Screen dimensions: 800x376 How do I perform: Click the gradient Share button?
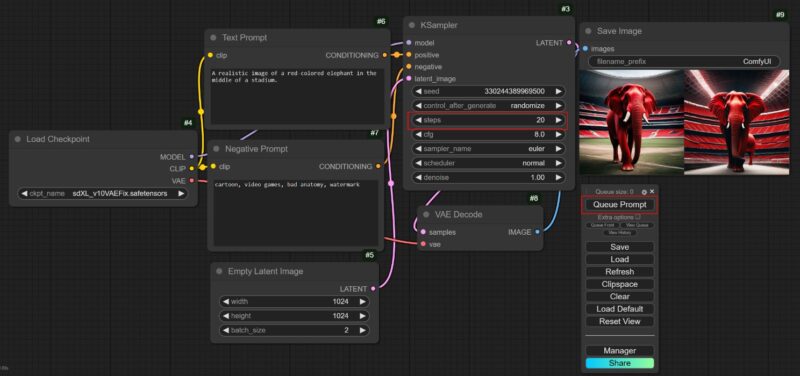pos(619,363)
